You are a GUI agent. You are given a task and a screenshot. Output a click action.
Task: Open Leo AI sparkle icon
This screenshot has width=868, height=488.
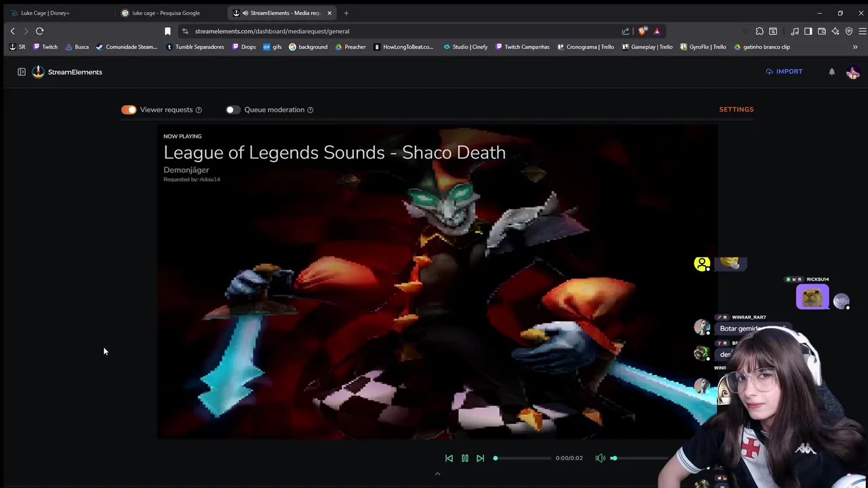(x=835, y=31)
